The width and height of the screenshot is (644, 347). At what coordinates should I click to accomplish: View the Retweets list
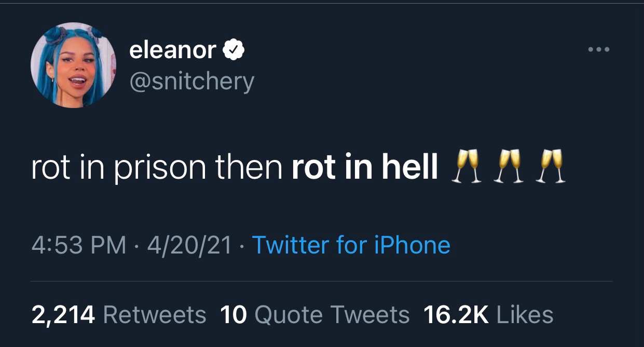[x=155, y=314]
